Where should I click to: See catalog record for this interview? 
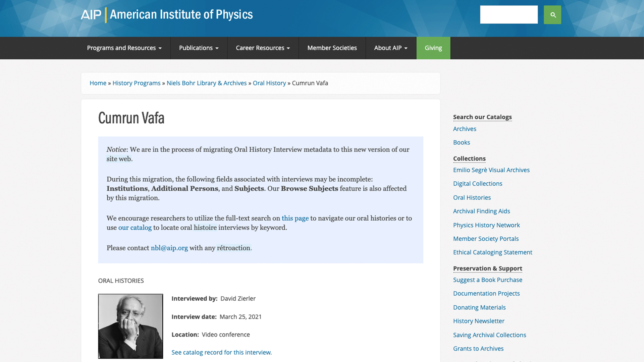(221, 352)
